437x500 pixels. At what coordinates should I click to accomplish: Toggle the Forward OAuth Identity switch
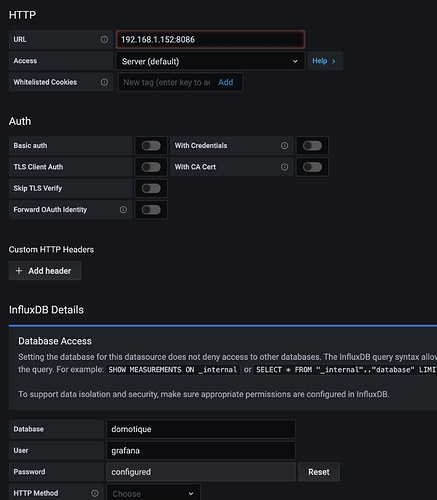click(151, 210)
